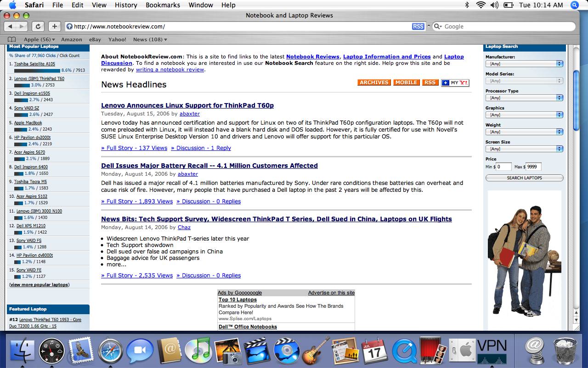
Task: Click the students advertisement image
Action: [x=524, y=260]
